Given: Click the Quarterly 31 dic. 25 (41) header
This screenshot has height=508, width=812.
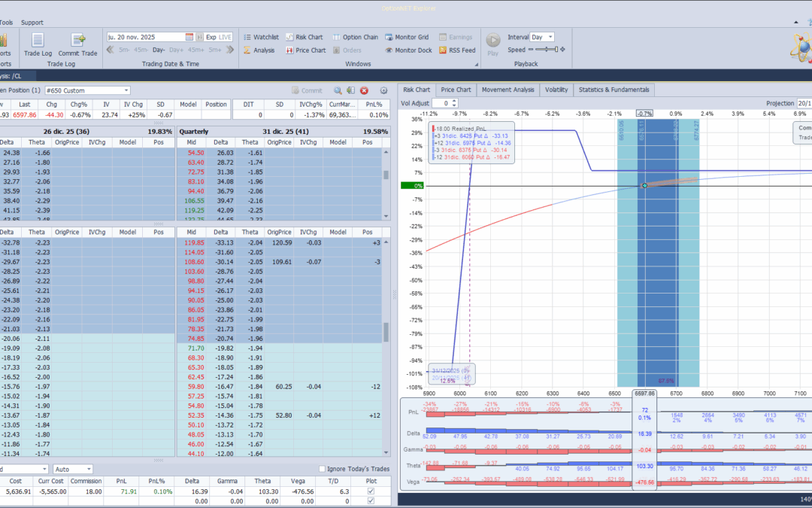Looking at the screenshot, I should click(283, 132).
